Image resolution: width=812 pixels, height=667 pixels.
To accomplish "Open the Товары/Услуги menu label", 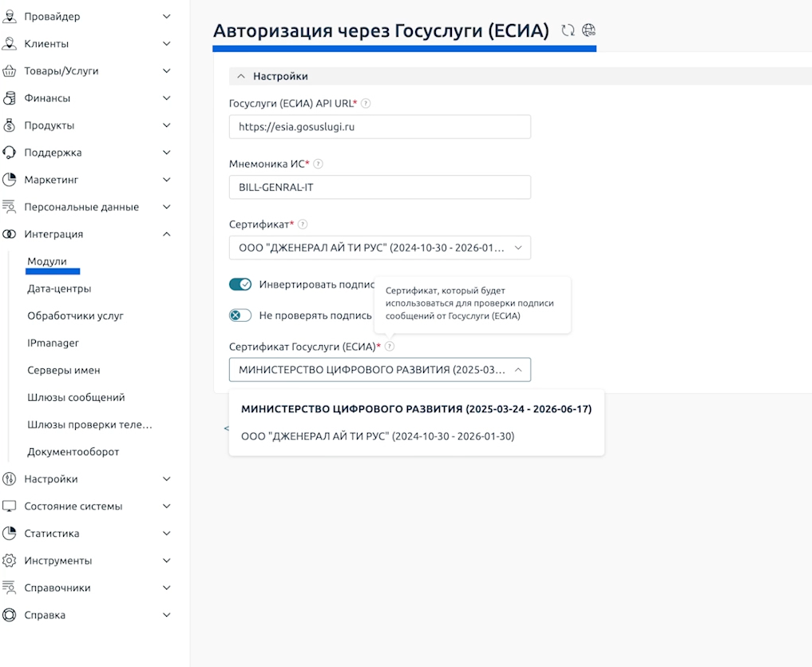I will click(61, 71).
